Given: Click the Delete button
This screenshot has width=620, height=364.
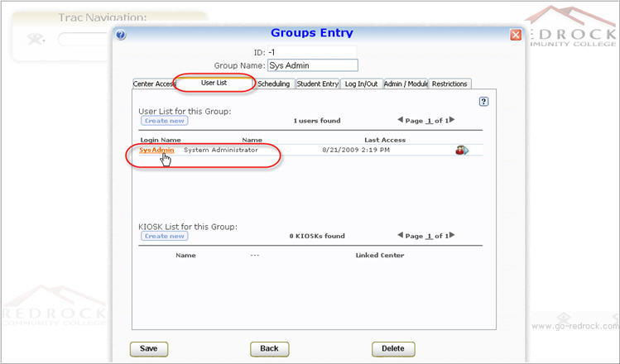Looking at the screenshot, I should [393, 348].
